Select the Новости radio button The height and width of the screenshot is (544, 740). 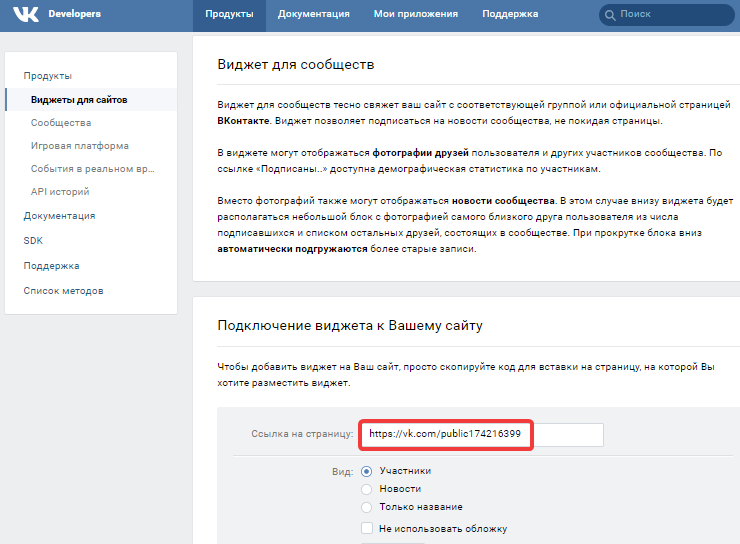tap(366, 489)
